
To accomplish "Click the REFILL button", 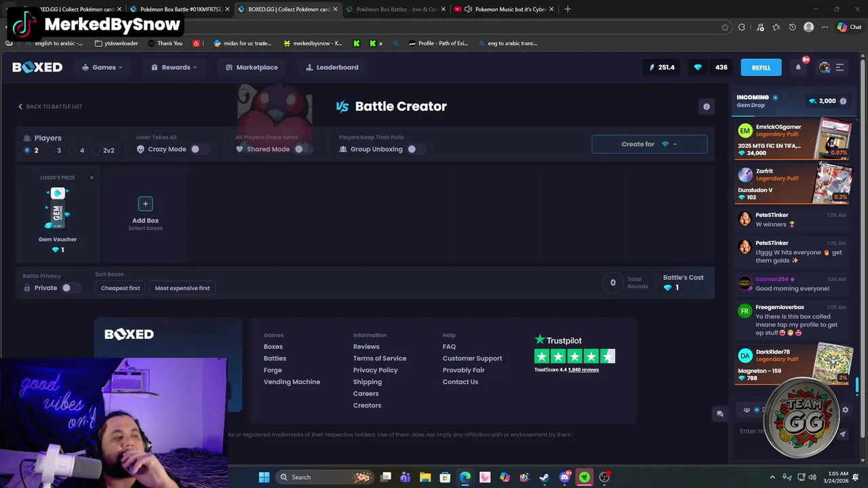I will pyautogui.click(x=761, y=67).
